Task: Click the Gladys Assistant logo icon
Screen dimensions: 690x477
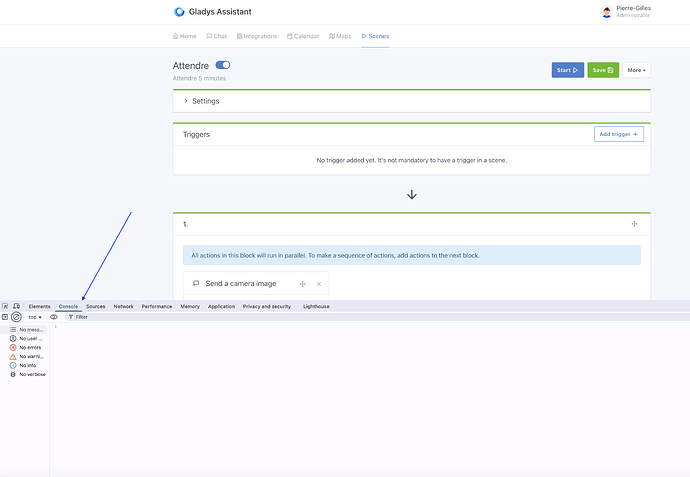Action: pyautogui.click(x=179, y=12)
